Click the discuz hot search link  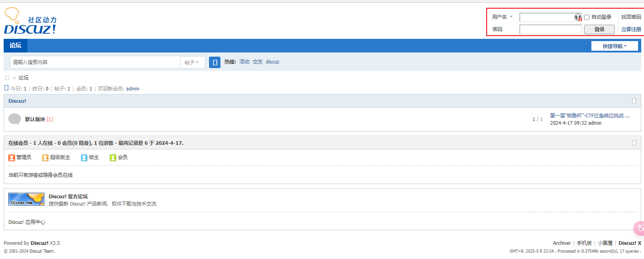pos(272,62)
